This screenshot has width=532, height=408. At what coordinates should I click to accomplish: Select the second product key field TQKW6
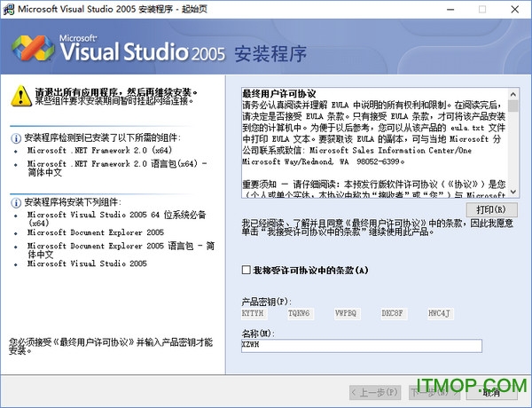coord(299,313)
